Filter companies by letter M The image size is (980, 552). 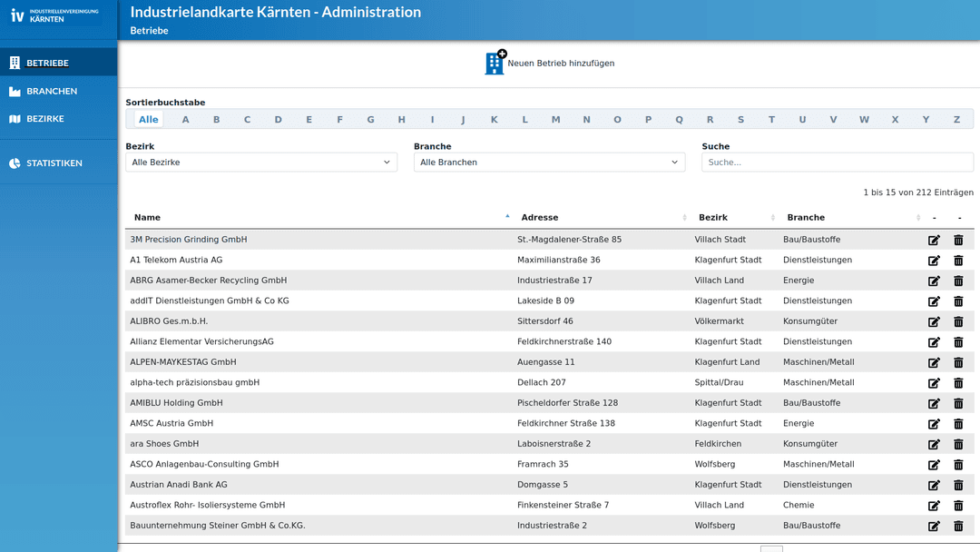point(555,120)
